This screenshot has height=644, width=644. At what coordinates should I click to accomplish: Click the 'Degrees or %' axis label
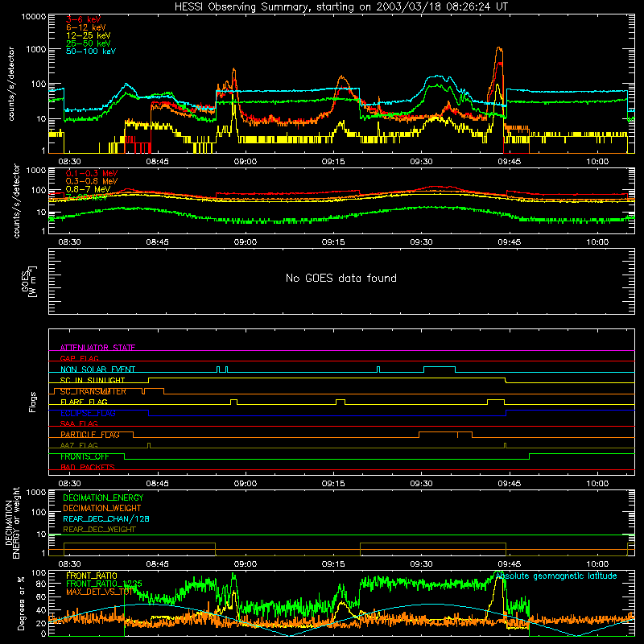[x=21, y=604]
